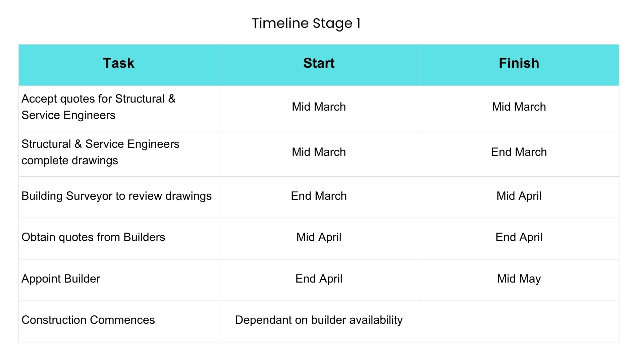644x362 pixels.
Task: Select the 'End April' Finish cell
Action: click(519, 237)
